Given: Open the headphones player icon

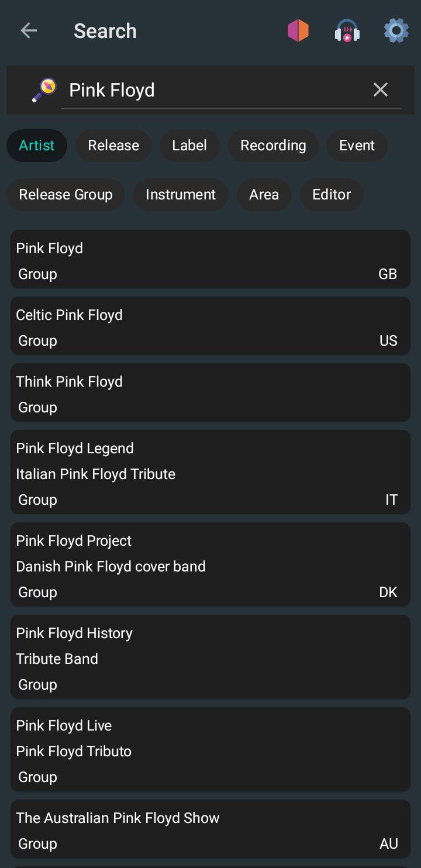Looking at the screenshot, I should click(347, 30).
